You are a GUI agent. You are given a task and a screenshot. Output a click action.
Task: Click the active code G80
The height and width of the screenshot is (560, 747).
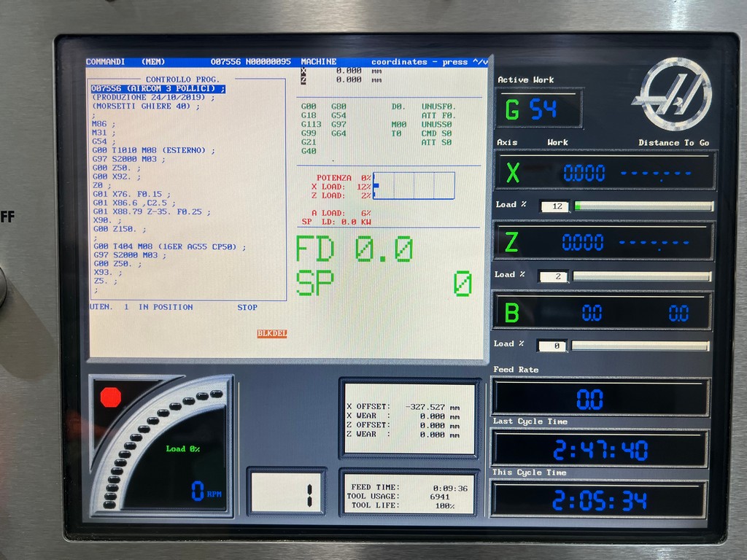click(x=338, y=106)
